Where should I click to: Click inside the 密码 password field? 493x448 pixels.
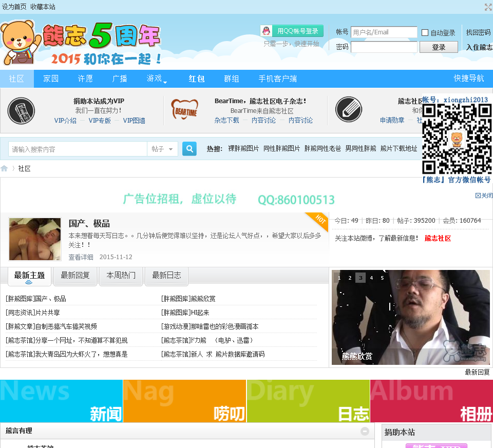(384, 47)
